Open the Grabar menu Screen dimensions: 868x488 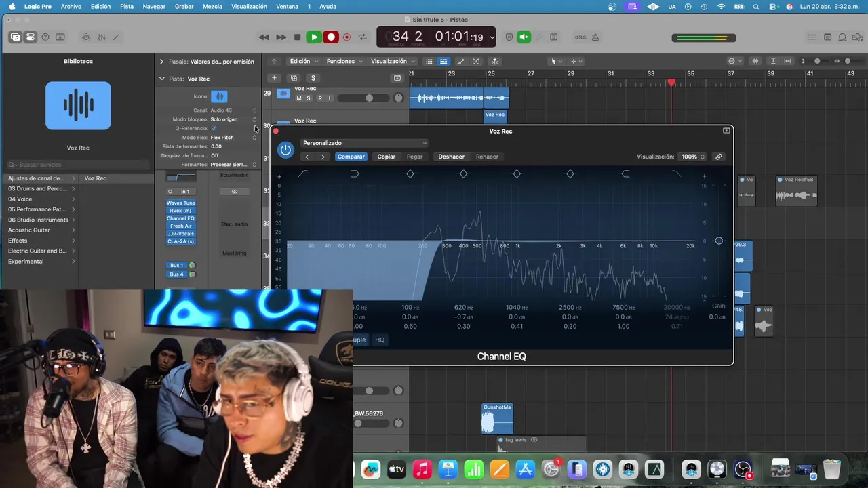pos(184,6)
